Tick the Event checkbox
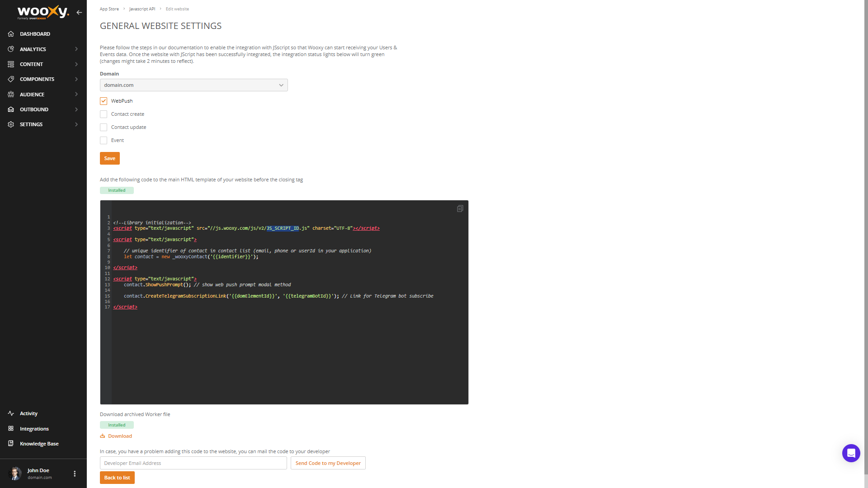Screen dimensions: 868x488 pos(104,140)
